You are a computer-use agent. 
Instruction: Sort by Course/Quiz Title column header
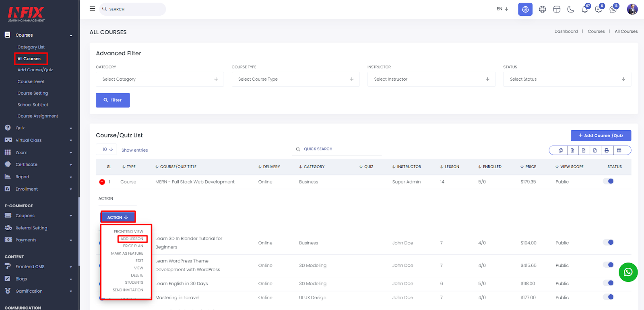pyautogui.click(x=176, y=166)
